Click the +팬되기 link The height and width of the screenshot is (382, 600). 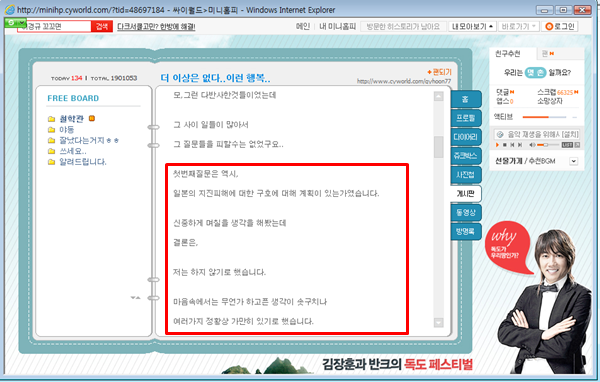coord(439,72)
